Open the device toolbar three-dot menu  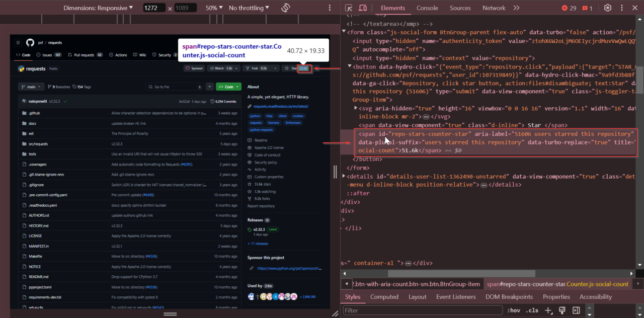[330, 8]
